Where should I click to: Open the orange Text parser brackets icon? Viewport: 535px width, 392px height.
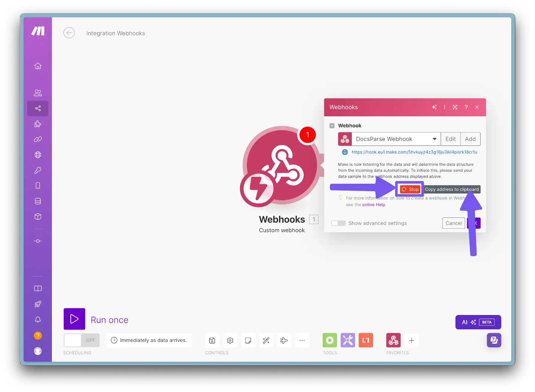click(x=366, y=340)
